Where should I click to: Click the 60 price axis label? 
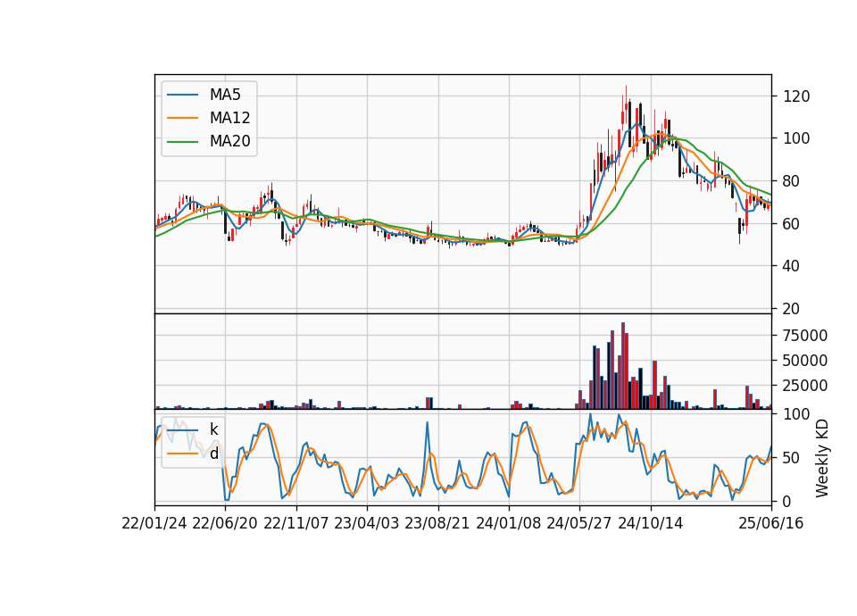792,223
